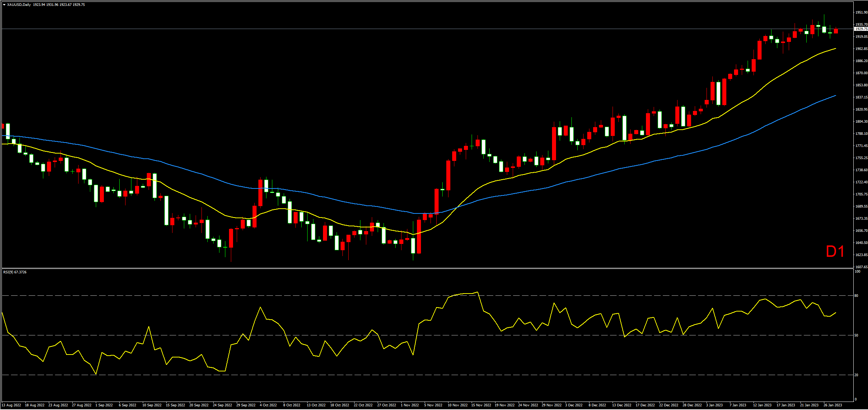Click the 1886.20 price scale label
This screenshot has width=868, height=410.
(x=861, y=61)
